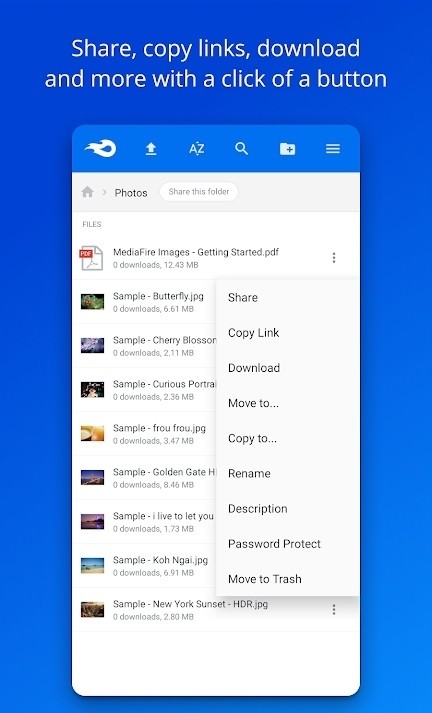Open the Sample - Butterfly.jpg thumbnail
Image resolution: width=432 pixels, height=713 pixels.
tap(92, 301)
